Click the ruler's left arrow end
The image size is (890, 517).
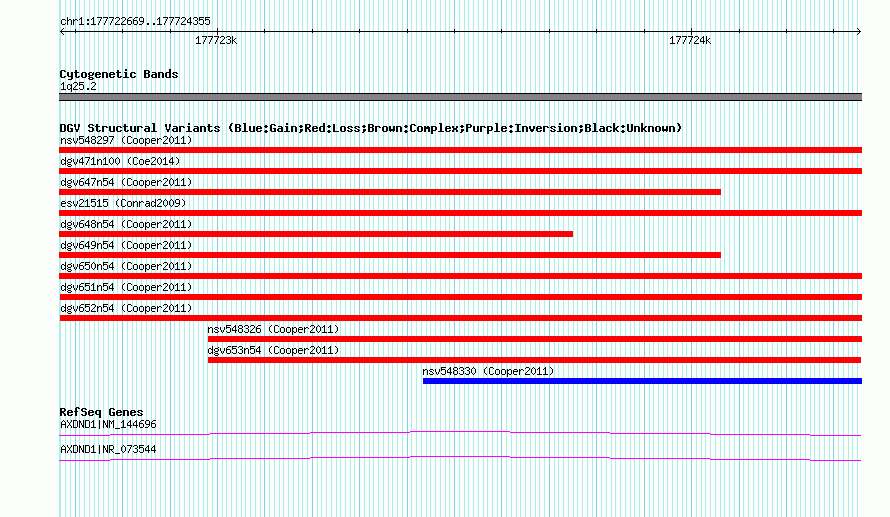pos(62,32)
